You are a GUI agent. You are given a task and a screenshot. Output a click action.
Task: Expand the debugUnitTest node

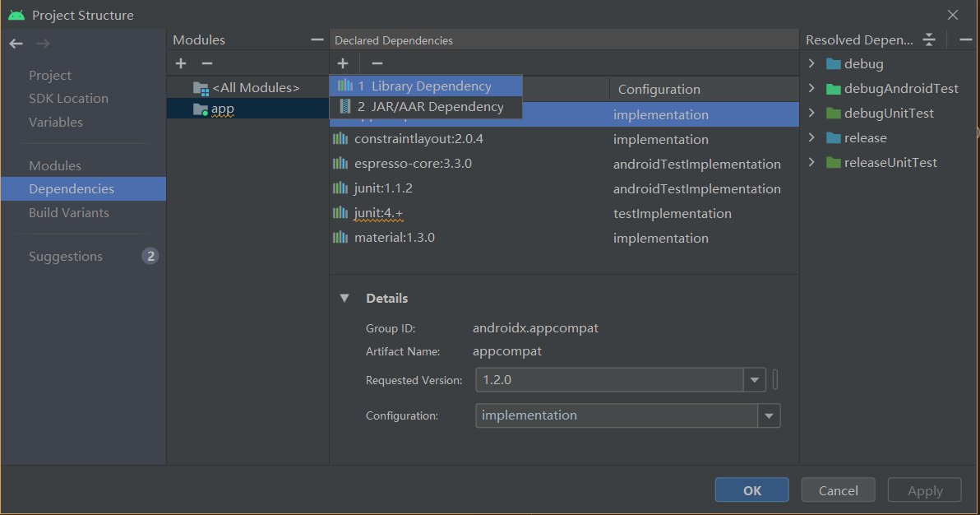(811, 113)
